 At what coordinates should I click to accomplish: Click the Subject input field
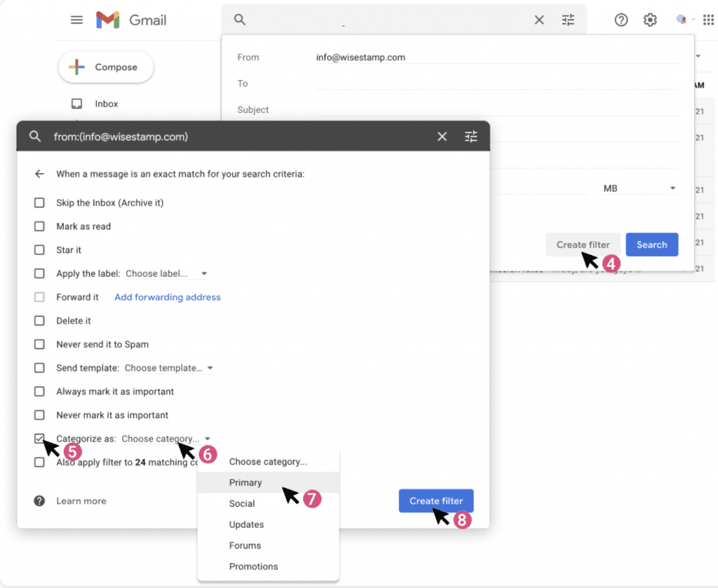click(x=496, y=110)
